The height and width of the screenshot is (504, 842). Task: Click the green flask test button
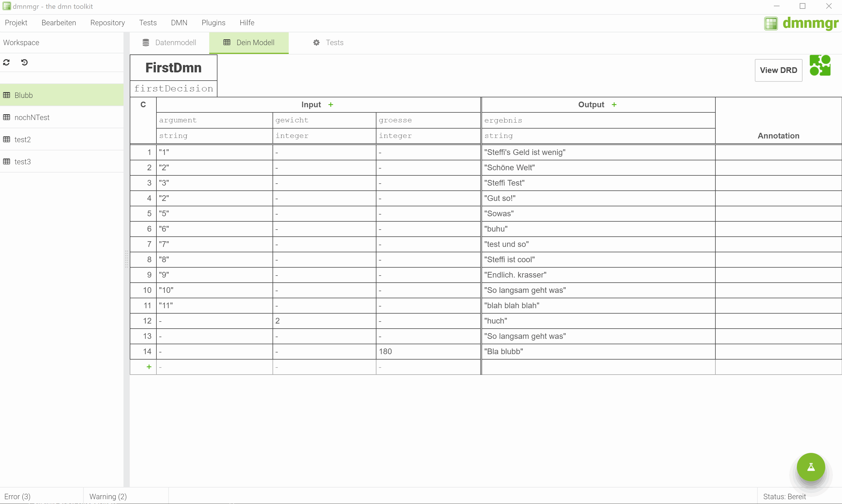click(811, 467)
